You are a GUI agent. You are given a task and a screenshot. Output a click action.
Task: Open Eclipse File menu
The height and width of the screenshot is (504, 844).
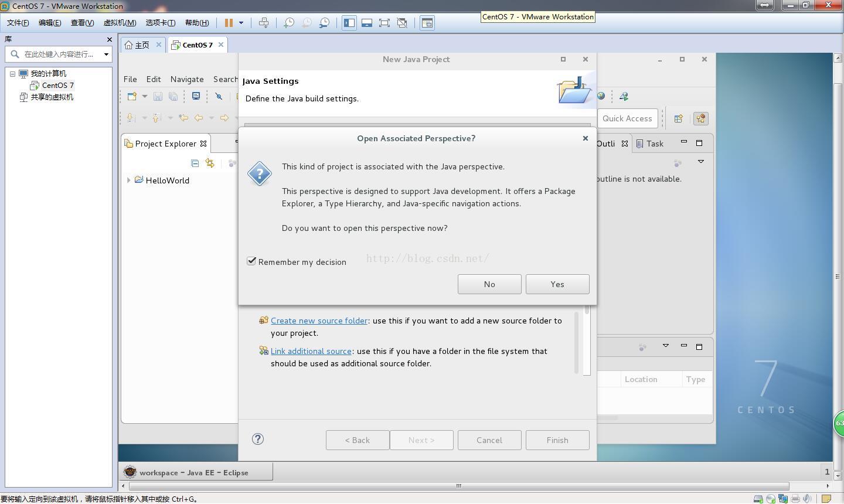click(x=130, y=79)
